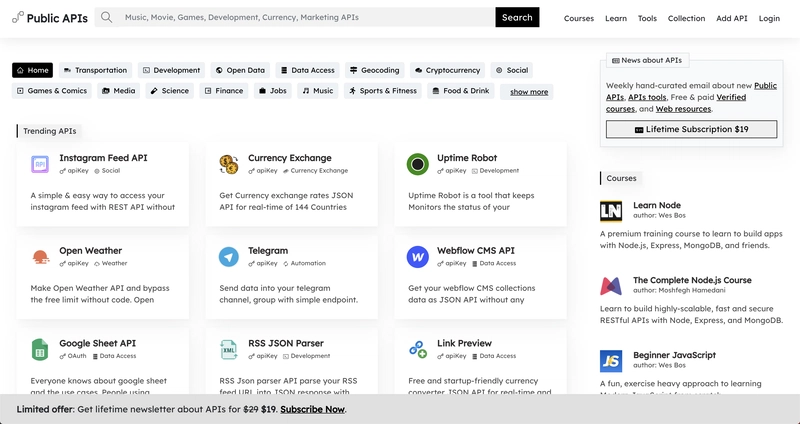Open the Beginner JavaScript course title
This screenshot has height=424, width=800.
(674, 355)
